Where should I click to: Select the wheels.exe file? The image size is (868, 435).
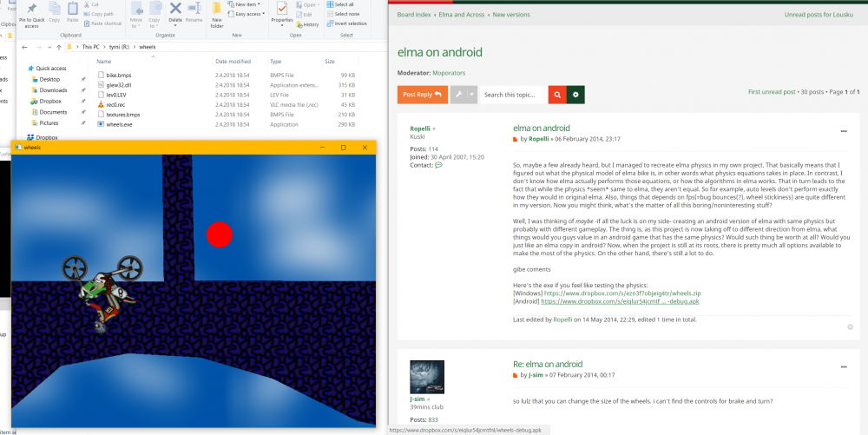coord(119,124)
